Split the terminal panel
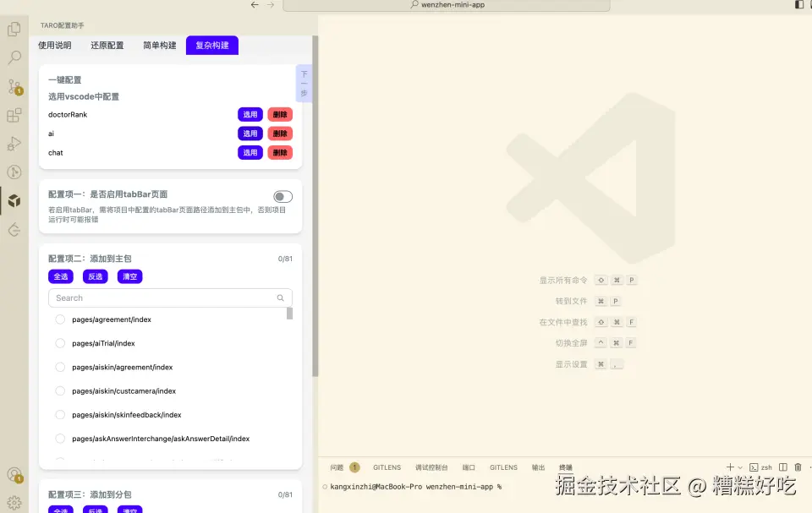 pos(783,467)
